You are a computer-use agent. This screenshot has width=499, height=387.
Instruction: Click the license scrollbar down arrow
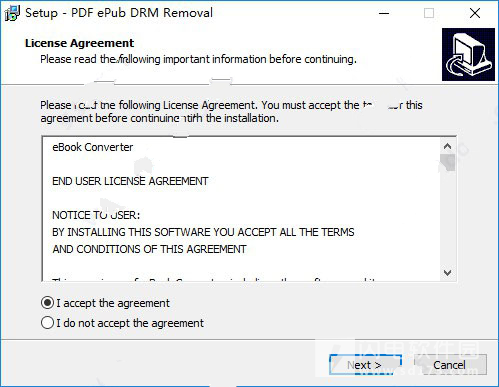pyautogui.click(x=448, y=273)
